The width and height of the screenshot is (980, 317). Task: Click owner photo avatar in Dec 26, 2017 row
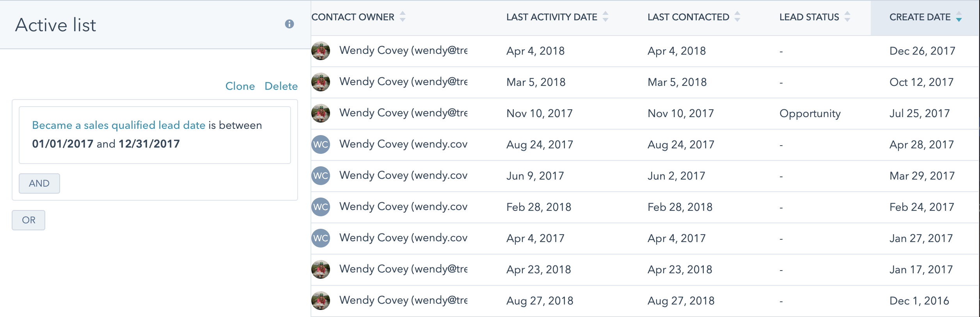pos(321,51)
